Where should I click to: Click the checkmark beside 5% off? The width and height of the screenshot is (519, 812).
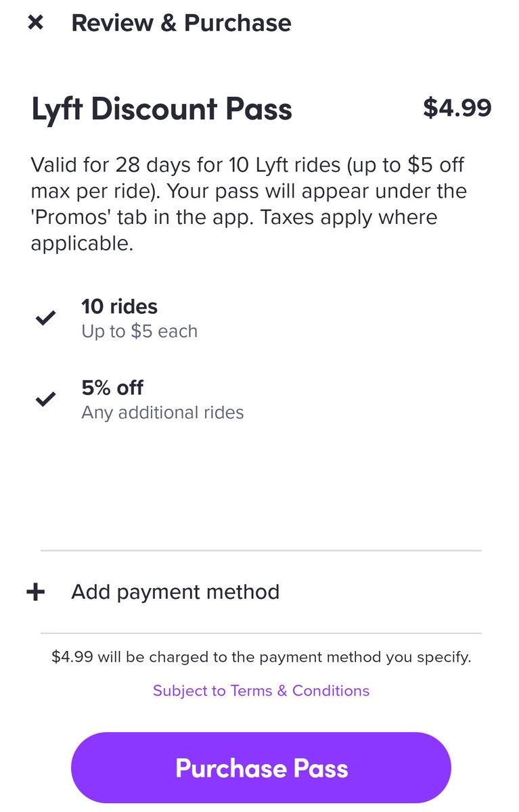coord(45,399)
